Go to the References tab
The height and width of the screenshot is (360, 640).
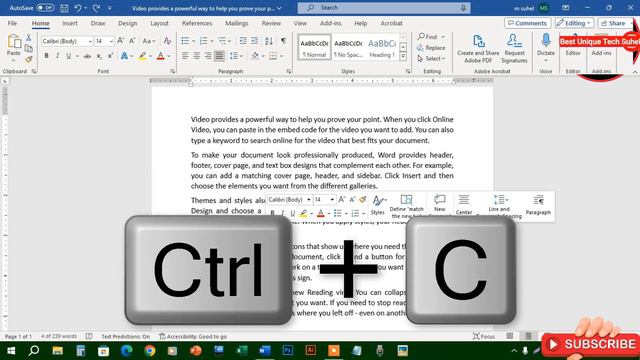click(x=197, y=23)
